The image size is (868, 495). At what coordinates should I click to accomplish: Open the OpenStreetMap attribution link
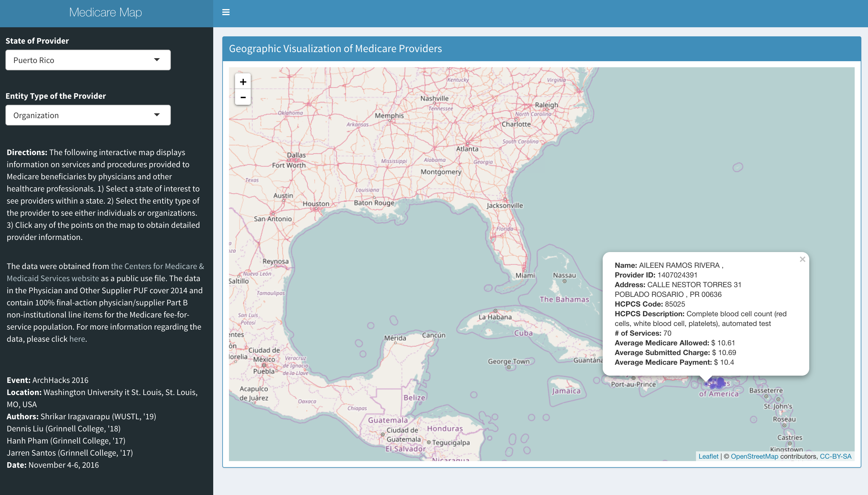click(x=754, y=456)
